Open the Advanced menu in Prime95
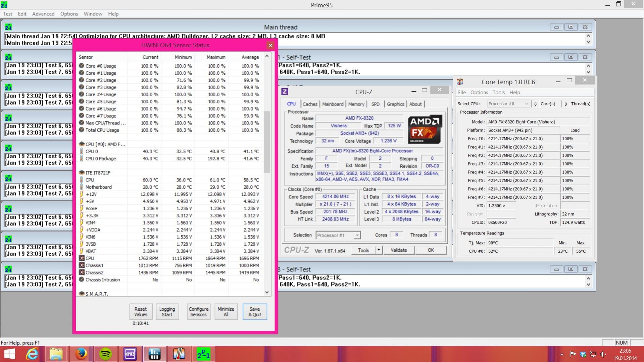 [43, 14]
